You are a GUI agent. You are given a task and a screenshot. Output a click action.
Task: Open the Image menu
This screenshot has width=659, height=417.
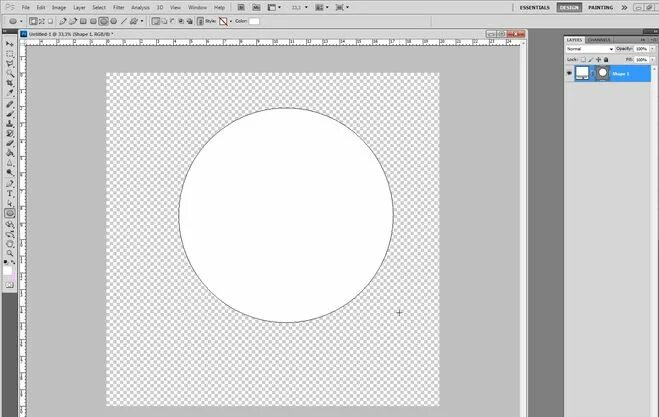click(x=59, y=8)
